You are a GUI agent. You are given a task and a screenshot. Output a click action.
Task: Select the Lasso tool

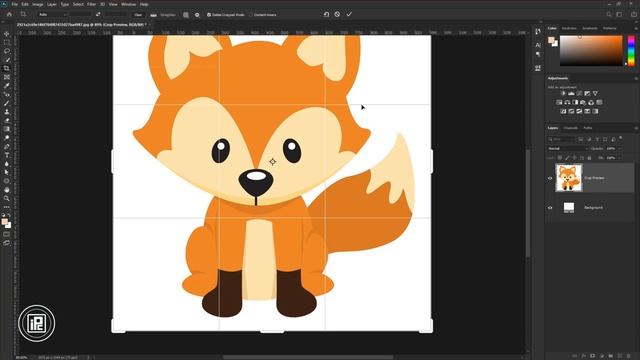pos(7,51)
